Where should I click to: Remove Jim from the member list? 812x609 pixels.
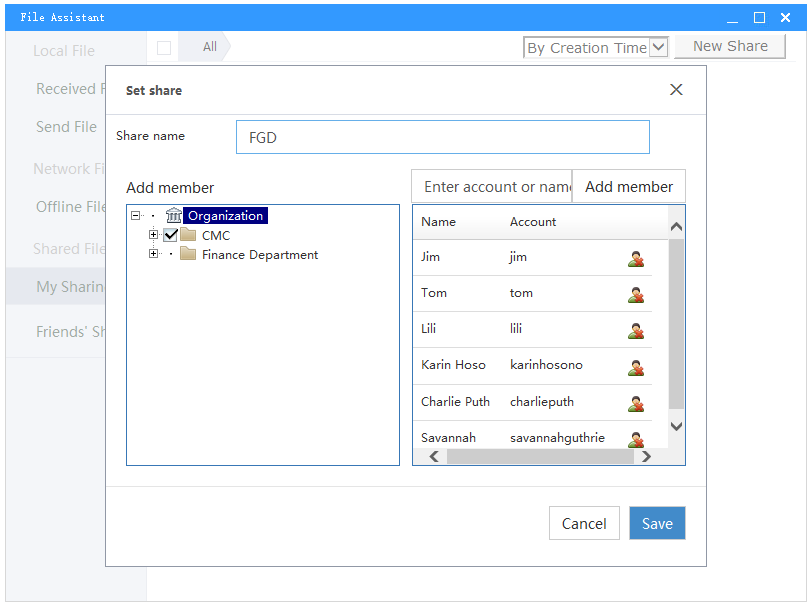(x=635, y=259)
